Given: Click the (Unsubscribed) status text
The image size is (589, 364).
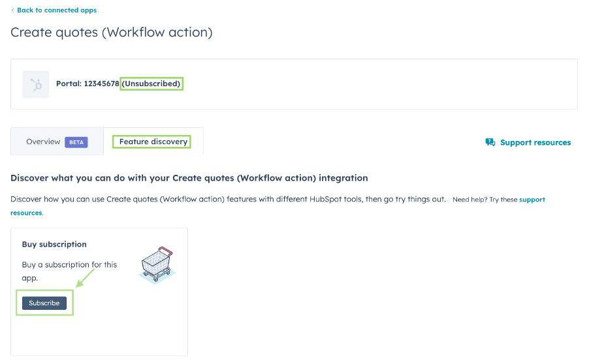Looking at the screenshot, I should (x=151, y=83).
